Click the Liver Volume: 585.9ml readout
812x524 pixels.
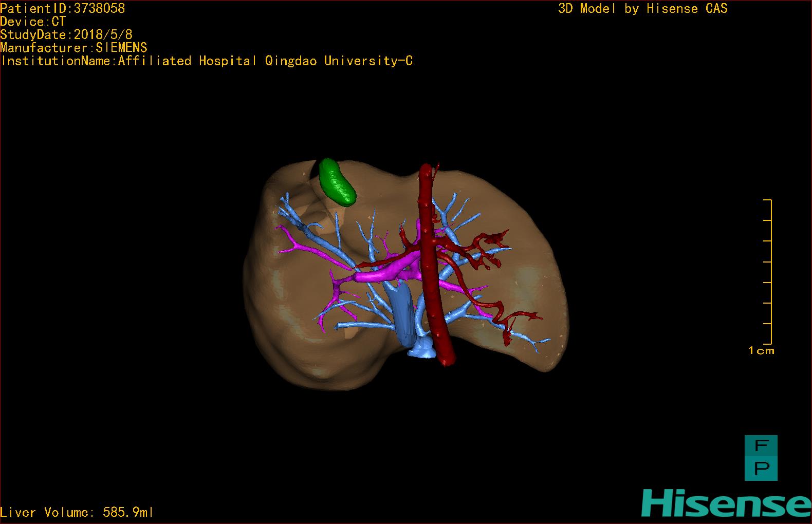tap(77, 512)
